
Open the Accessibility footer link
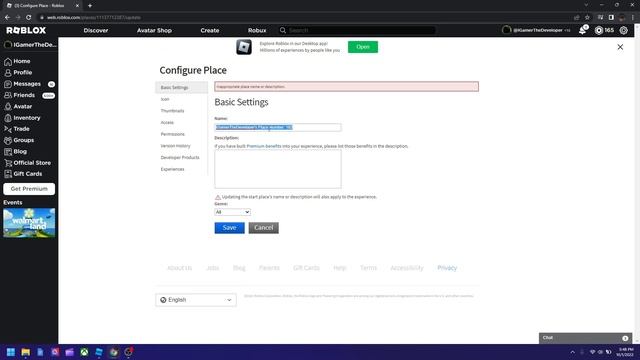pos(407,268)
